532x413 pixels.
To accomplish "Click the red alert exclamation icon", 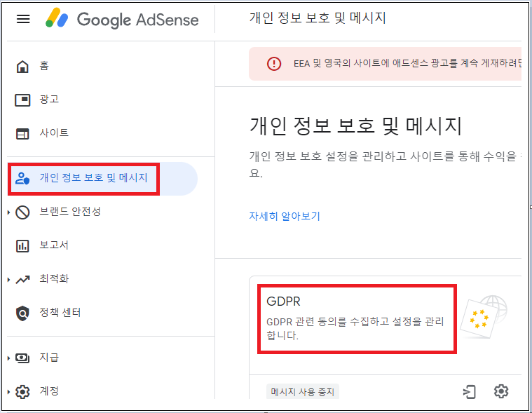I will coord(274,64).
